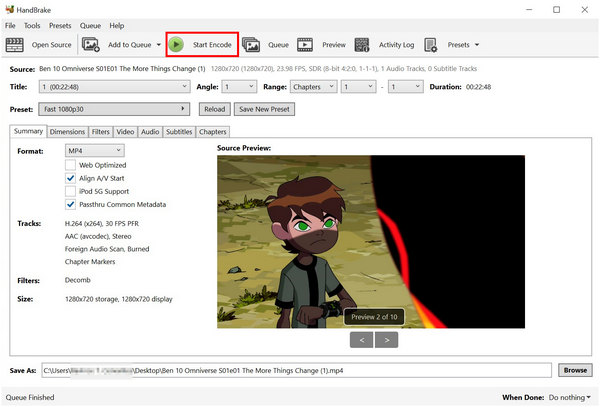This screenshot has width=600, height=407.
Task: Toggle iPod 5G Support checkbox
Action: [70, 190]
